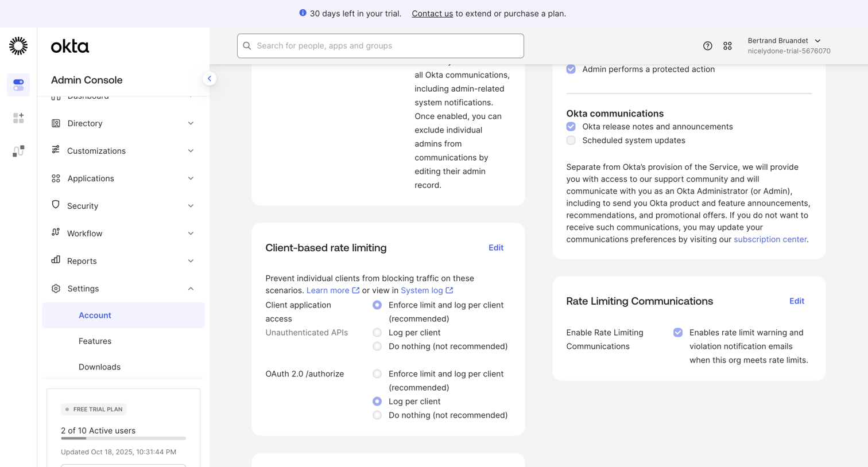Screen dimensions: 868x467
Task: Click the Security shield icon
Action: (56, 205)
